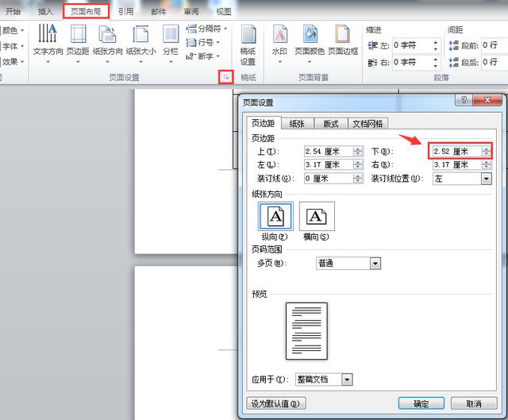The width and height of the screenshot is (508, 420).
Task: Open the 页面设置 dialog launcher icon
Action: pos(225,77)
